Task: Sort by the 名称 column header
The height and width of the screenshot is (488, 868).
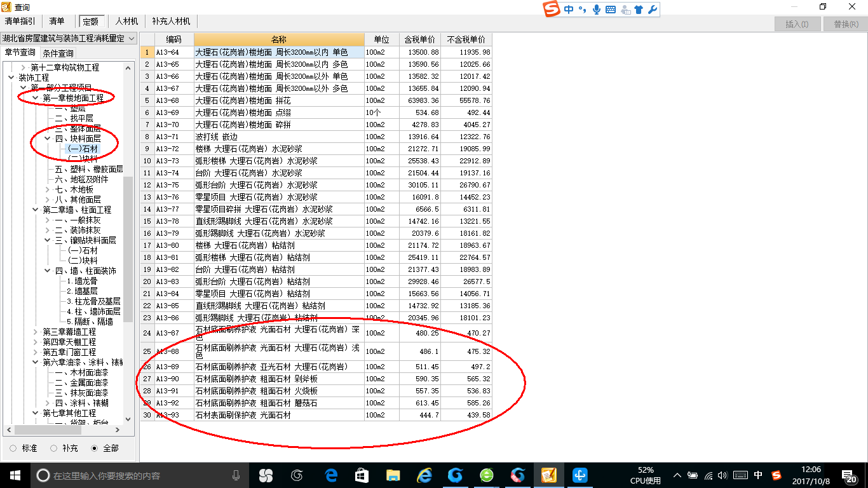Action: coord(279,39)
